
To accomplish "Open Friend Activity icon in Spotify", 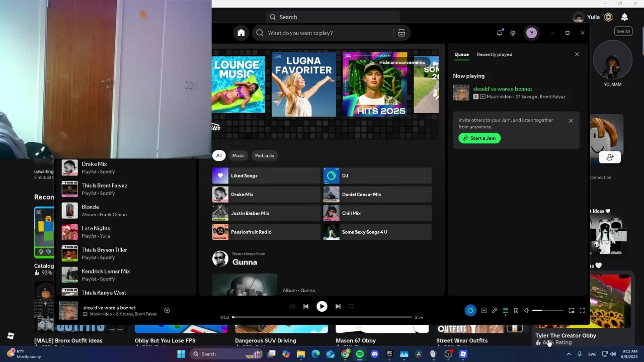I will tap(513, 33).
